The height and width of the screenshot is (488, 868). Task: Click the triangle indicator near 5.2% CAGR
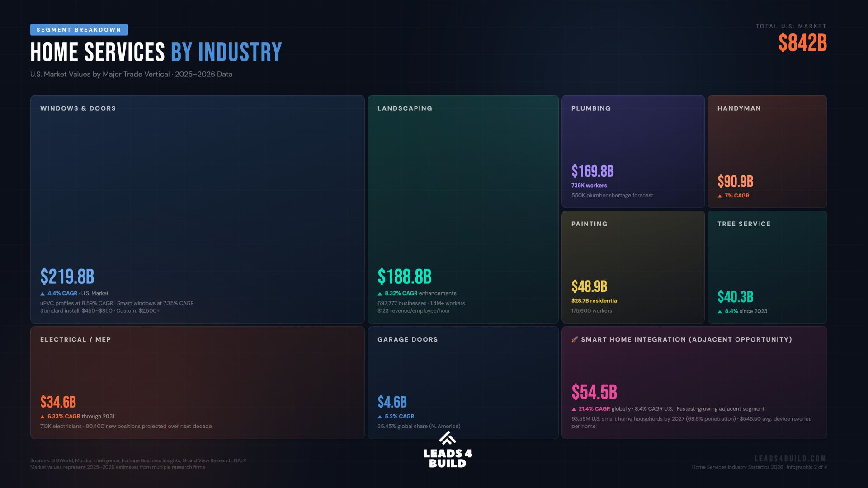(x=380, y=416)
